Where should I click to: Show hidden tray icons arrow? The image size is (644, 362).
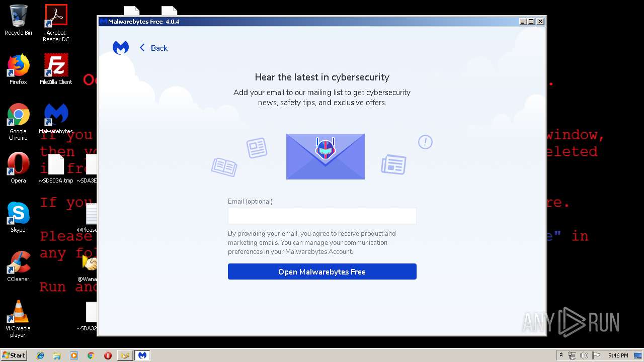coord(561,355)
